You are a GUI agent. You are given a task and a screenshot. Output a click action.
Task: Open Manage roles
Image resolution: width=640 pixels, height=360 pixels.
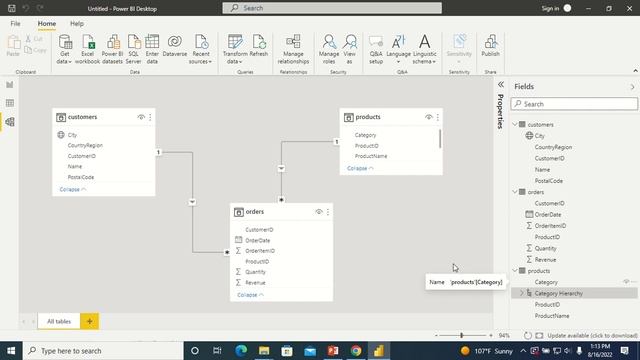point(329,49)
